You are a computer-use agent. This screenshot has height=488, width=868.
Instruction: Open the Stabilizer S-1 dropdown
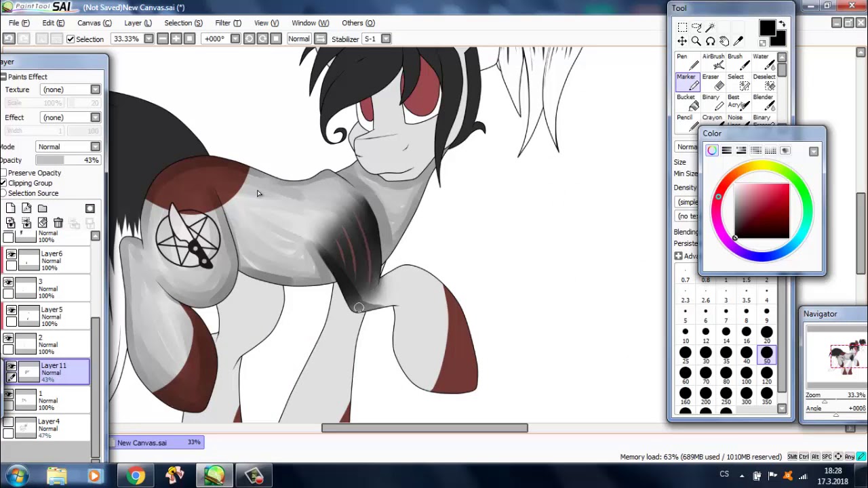(386, 39)
